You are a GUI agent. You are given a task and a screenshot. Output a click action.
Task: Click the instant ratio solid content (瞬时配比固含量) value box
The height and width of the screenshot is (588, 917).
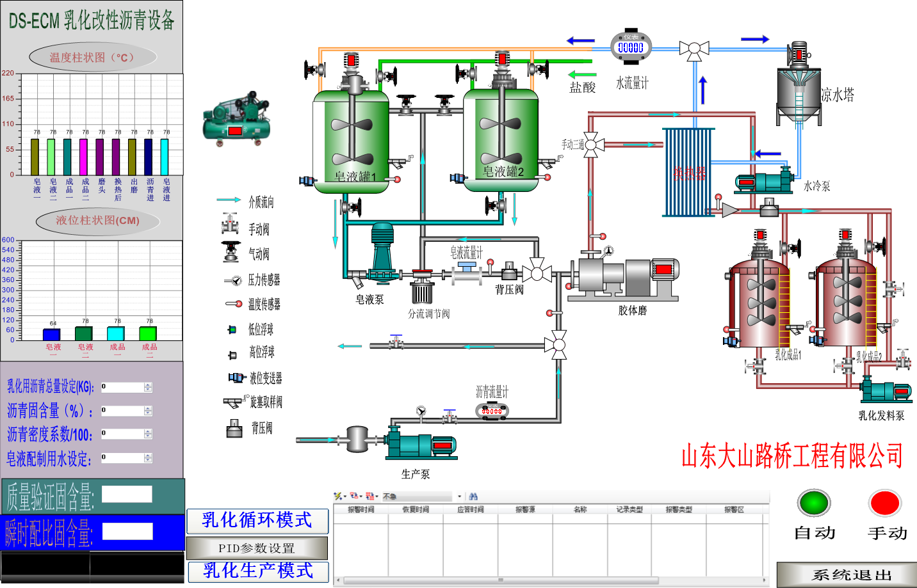(x=127, y=532)
